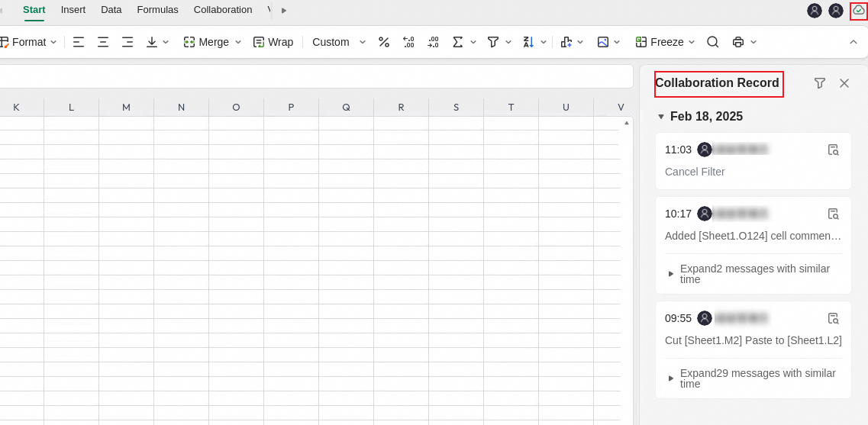The height and width of the screenshot is (425, 868).
Task: Click the vertical alignment icon
Action: point(152,42)
